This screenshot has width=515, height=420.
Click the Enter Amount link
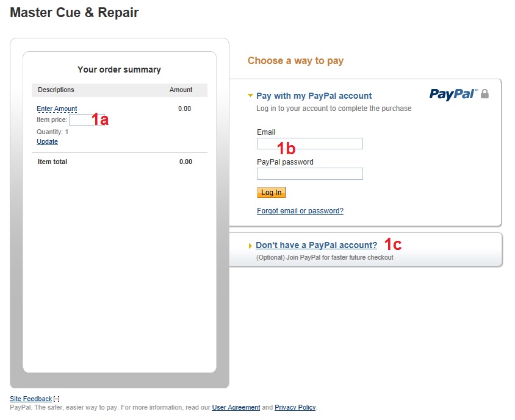click(x=57, y=109)
